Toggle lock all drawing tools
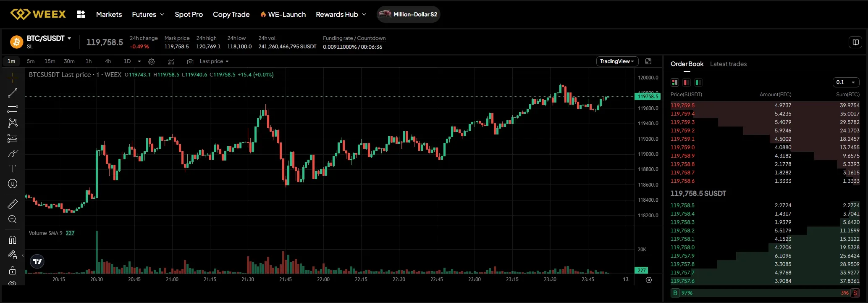The width and height of the screenshot is (868, 303). pos(13,270)
